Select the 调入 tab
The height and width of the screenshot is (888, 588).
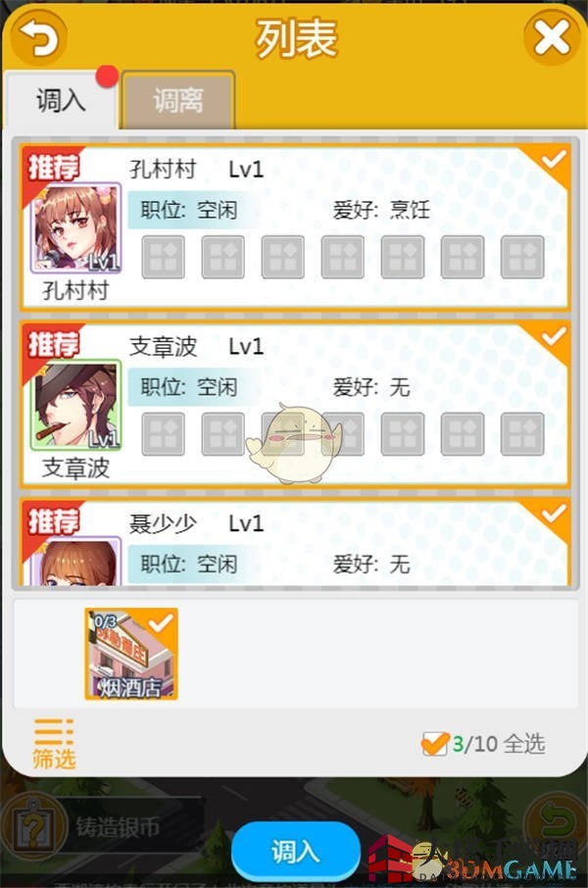click(x=61, y=101)
